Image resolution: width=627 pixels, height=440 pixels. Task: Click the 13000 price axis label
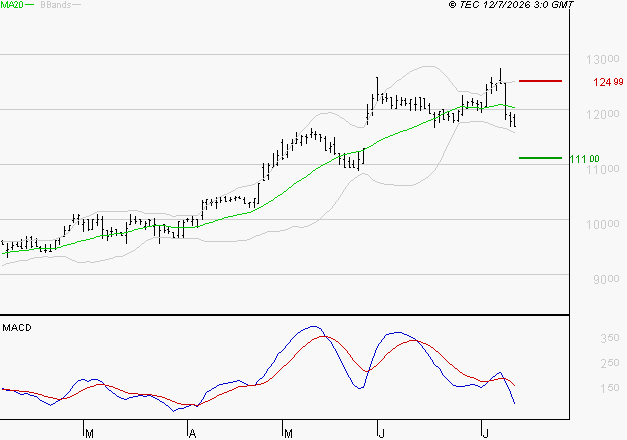(603, 60)
